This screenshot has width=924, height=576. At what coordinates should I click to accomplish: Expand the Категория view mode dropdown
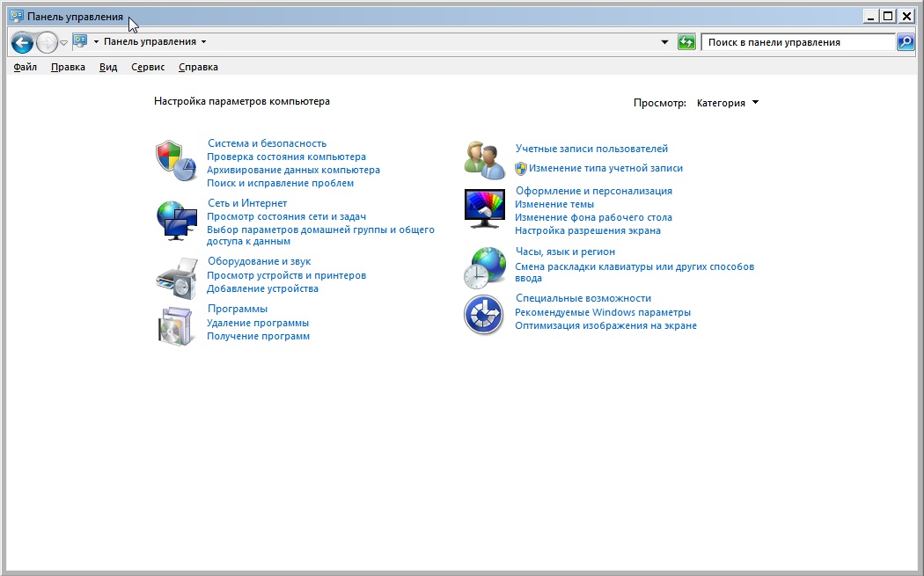tap(727, 103)
